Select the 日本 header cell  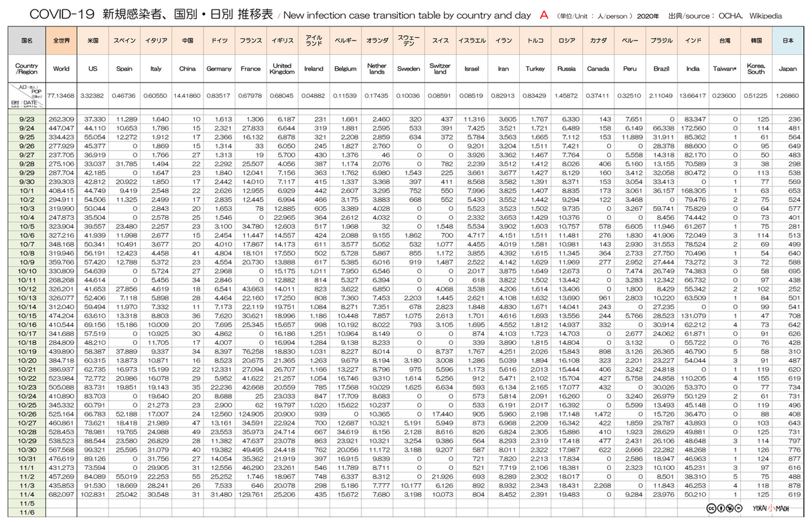pyautogui.click(x=788, y=41)
